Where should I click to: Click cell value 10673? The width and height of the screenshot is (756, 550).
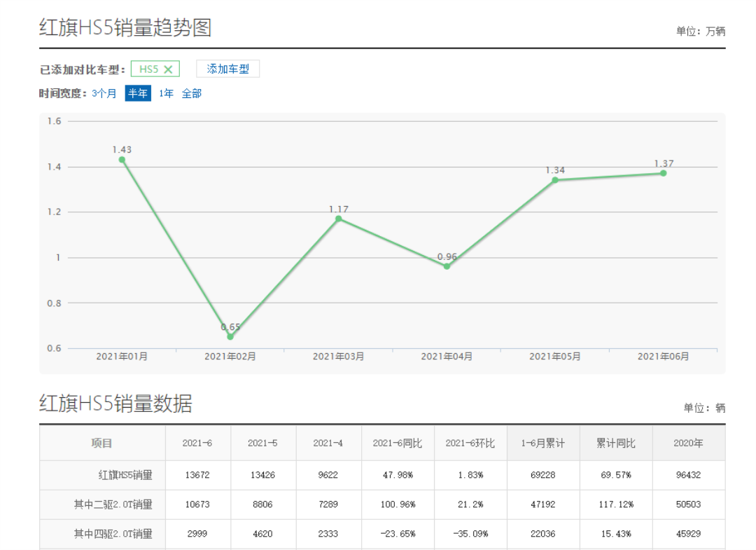(197, 504)
